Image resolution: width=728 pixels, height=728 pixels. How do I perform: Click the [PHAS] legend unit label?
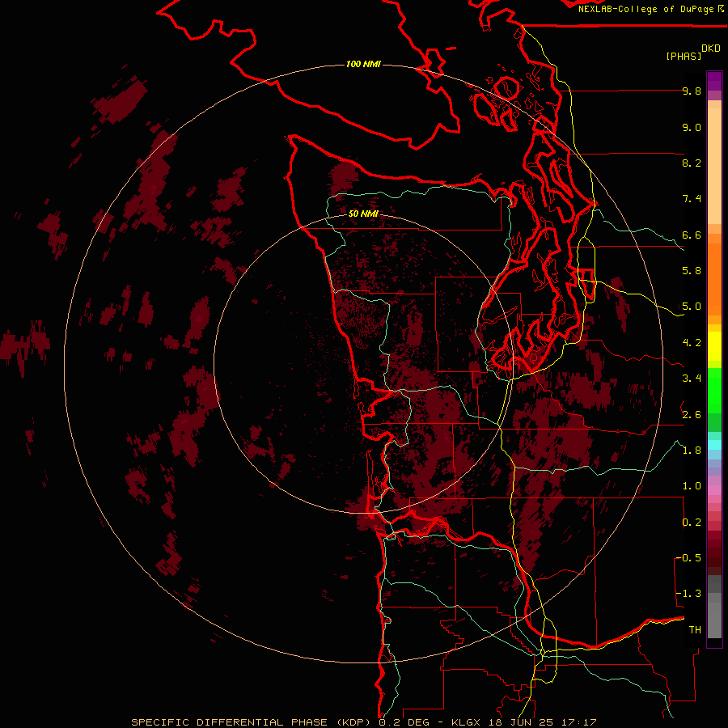684,56
